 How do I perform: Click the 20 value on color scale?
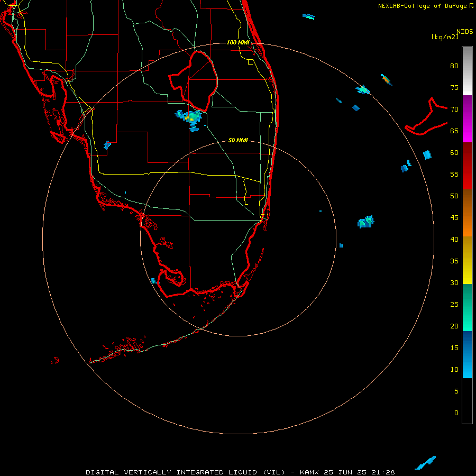coord(454,326)
